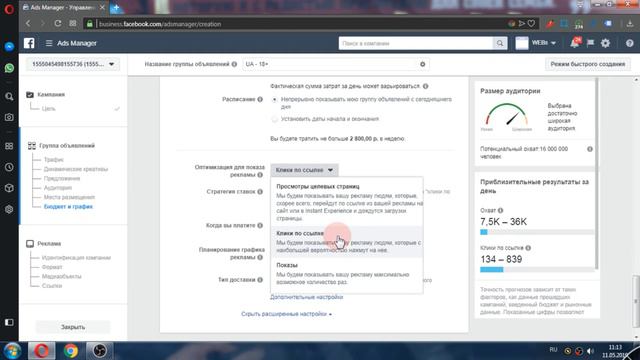The width and height of the screenshot is (640, 360).
Task: Click the search magnifier button in header
Action: click(500, 43)
